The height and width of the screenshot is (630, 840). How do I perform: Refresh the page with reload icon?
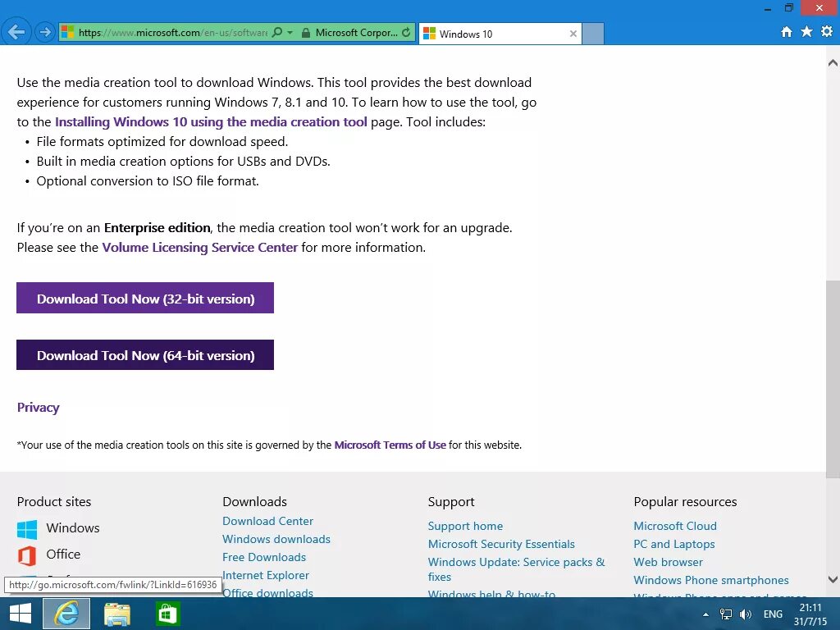pyautogui.click(x=407, y=32)
